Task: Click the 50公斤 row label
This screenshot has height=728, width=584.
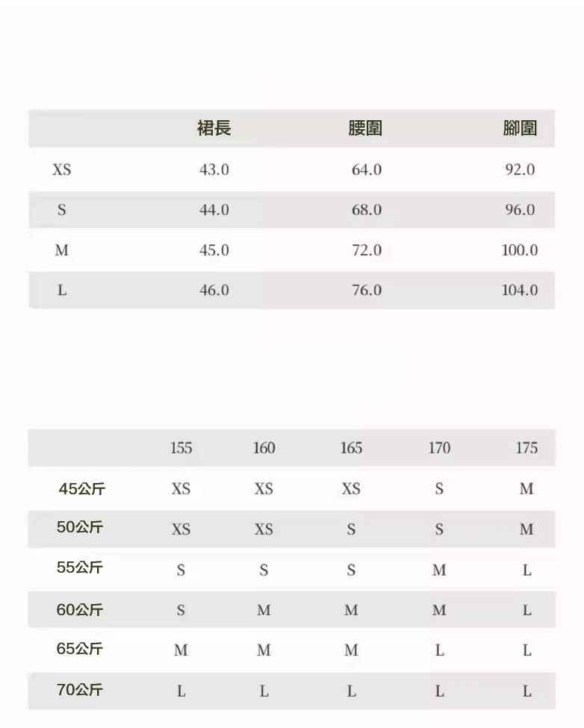Action: (x=80, y=527)
